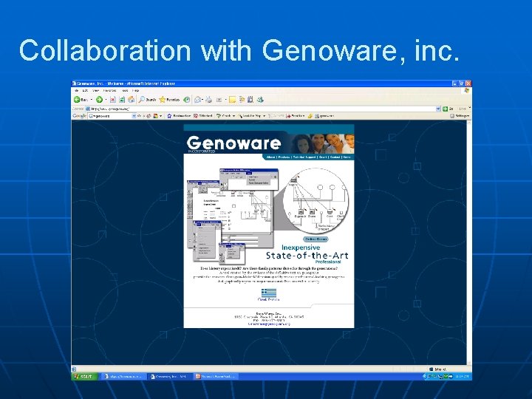This screenshot has height=399, width=532.
Task: Click the Refresh page icon
Action: coord(122,100)
